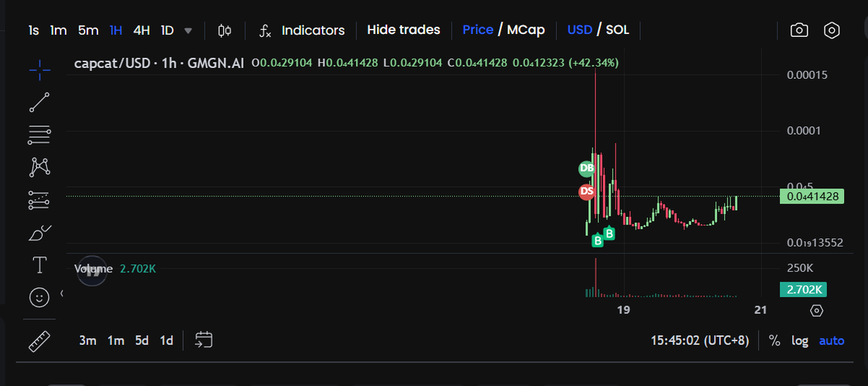Set date range to 1m at bottom

116,340
